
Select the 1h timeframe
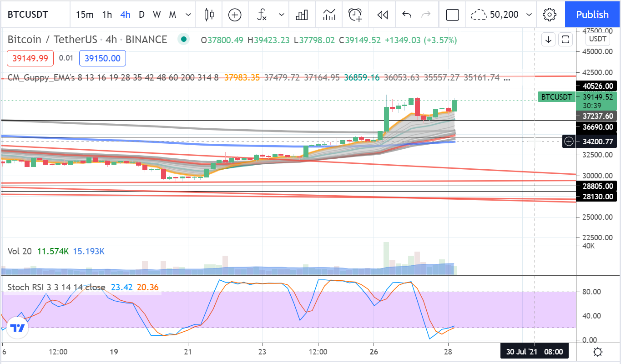pos(107,15)
